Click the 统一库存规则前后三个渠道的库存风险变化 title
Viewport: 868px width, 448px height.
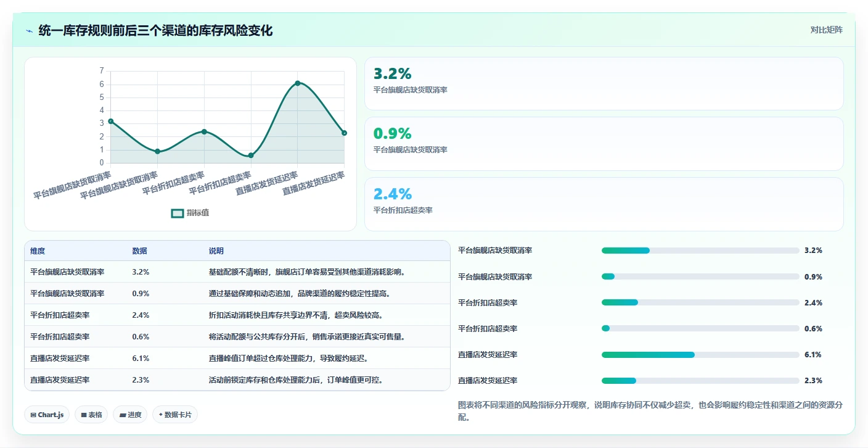(x=155, y=30)
